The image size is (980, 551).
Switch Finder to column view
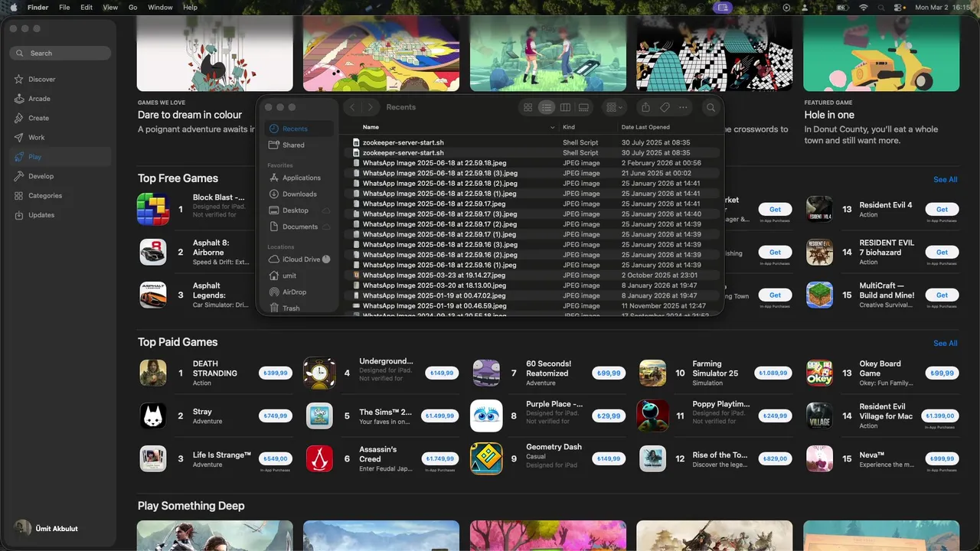click(x=565, y=108)
